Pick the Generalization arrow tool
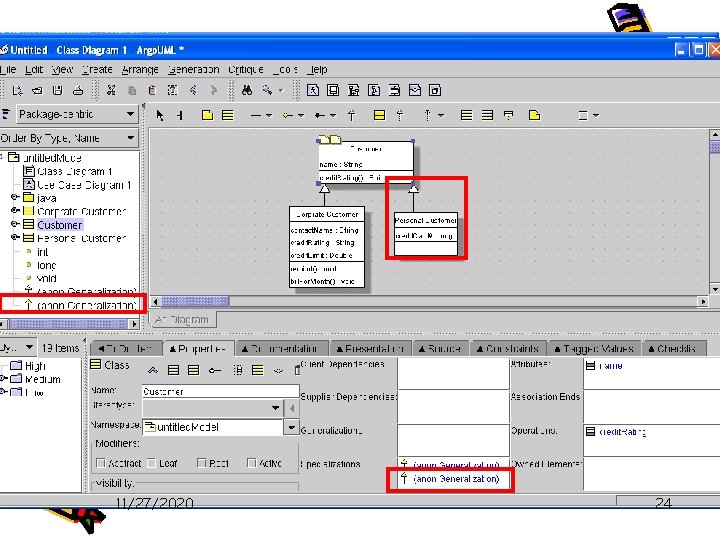Image resolution: width=720 pixels, height=540 pixels. tap(352, 115)
